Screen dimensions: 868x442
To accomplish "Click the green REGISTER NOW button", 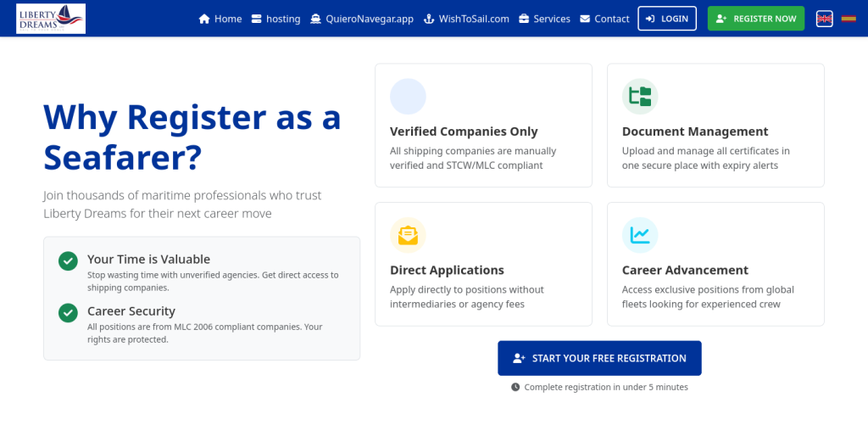I will [x=755, y=19].
